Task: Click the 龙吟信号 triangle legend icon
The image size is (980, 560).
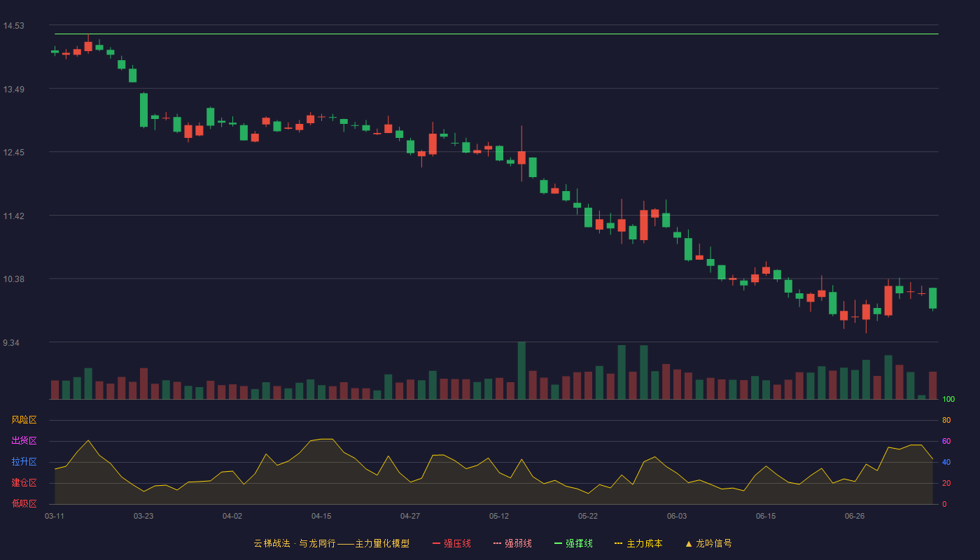Action: coord(689,543)
